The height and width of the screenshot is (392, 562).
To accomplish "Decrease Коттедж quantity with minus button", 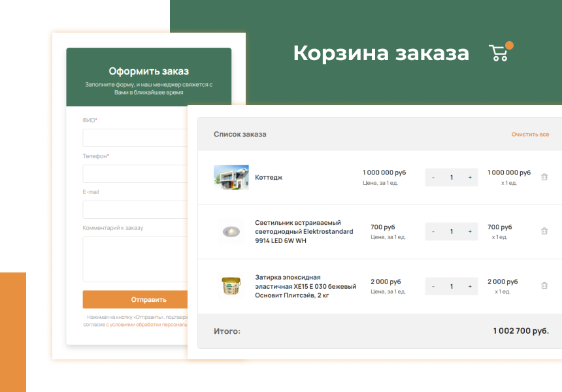I will click(433, 178).
